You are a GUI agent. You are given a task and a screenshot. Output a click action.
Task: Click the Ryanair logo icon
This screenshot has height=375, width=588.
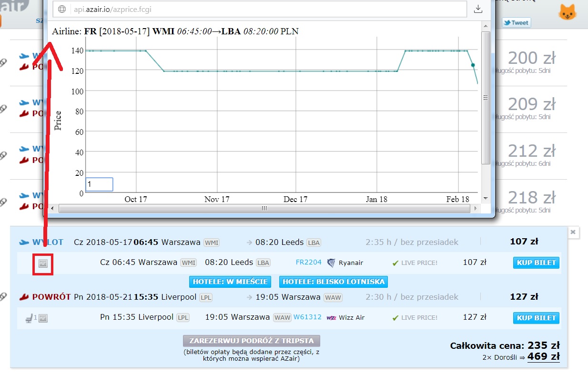pos(331,263)
